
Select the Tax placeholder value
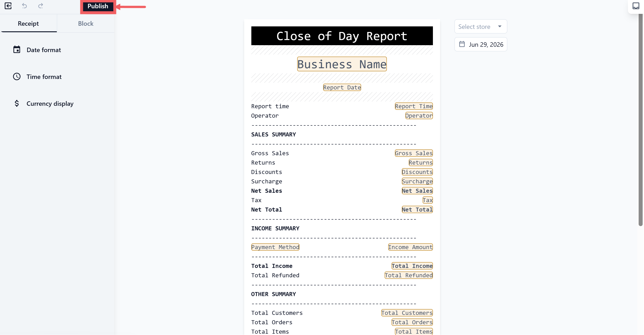coord(428,200)
